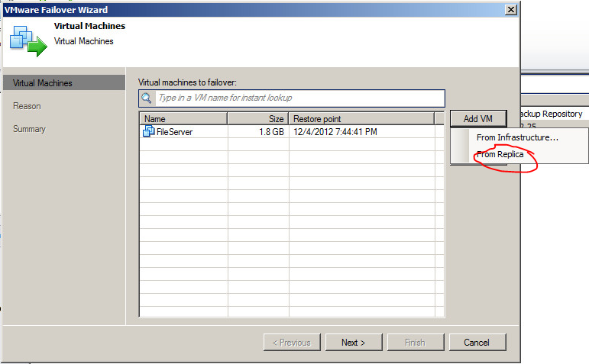589x364 pixels.
Task: Choose From Infrastructure... menu entry
Action: (517, 137)
